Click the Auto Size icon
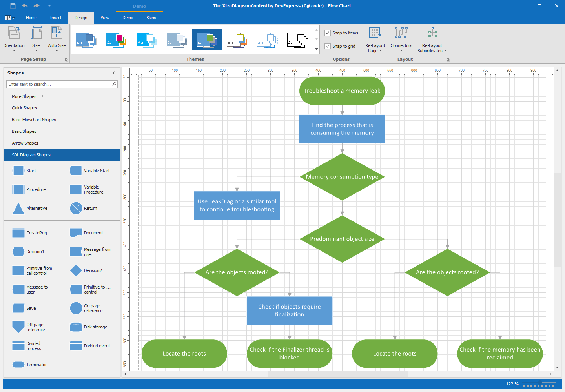Image resolution: width=565 pixels, height=392 pixels. (x=56, y=33)
